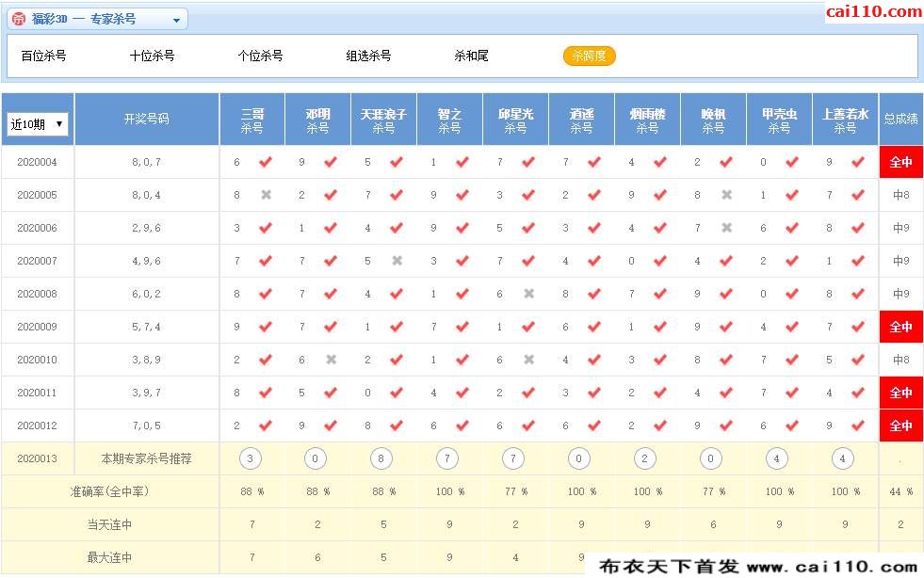Click the 邱星光 杀号 column header
The height and width of the screenshot is (578, 924).
(x=515, y=119)
